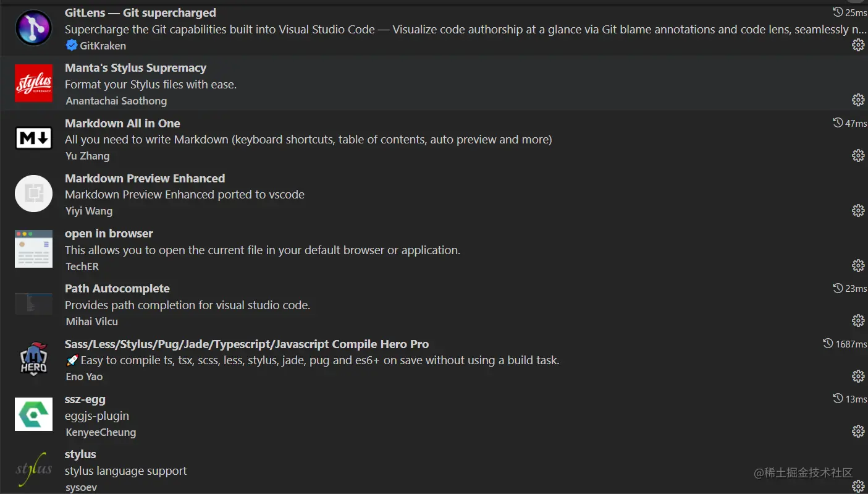Click the Path Autocomplete dark thumbnail icon
Viewport: 868px width, 494px height.
[33, 304]
